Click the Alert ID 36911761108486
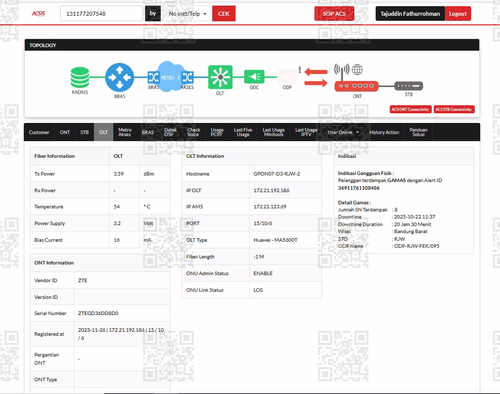Screen dimensions: 500x394 [x=359, y=188]
